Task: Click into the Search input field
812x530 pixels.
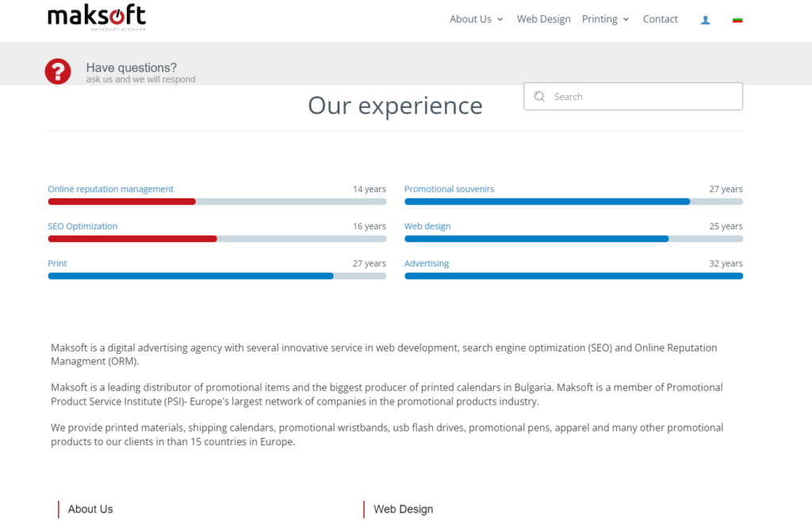Action: click(633, 96)
